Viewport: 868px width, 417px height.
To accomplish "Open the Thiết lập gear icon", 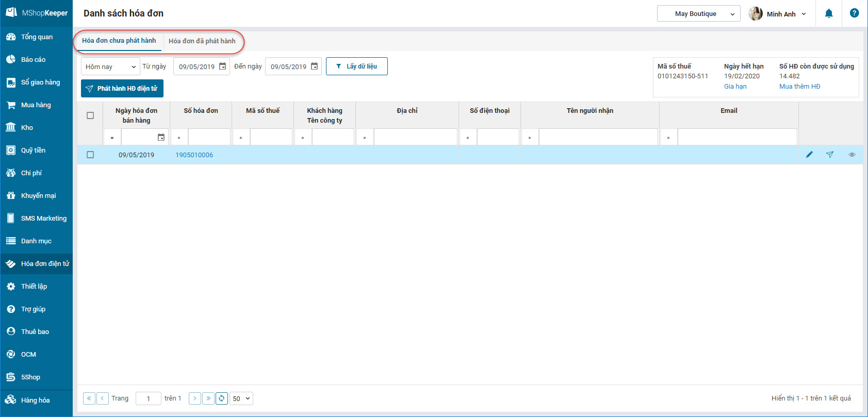I will 11,287.
